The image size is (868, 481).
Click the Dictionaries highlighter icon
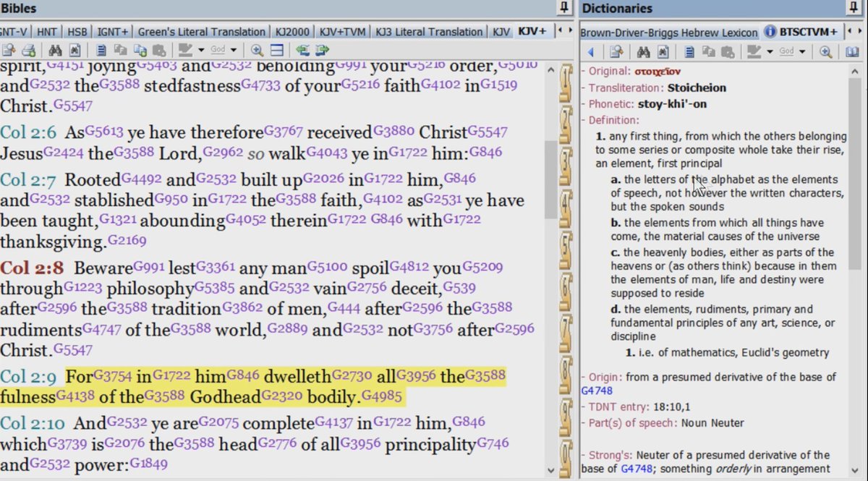pos(754,51)
